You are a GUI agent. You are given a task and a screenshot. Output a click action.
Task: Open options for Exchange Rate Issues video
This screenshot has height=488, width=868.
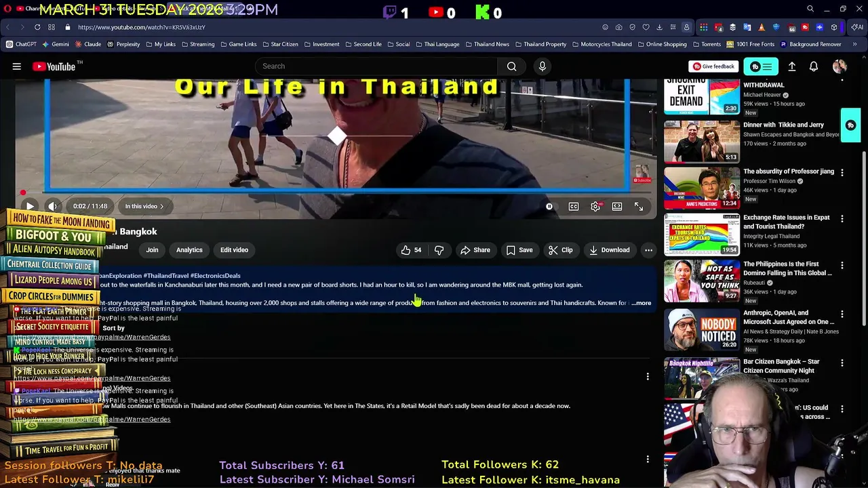tap(842, 218)
